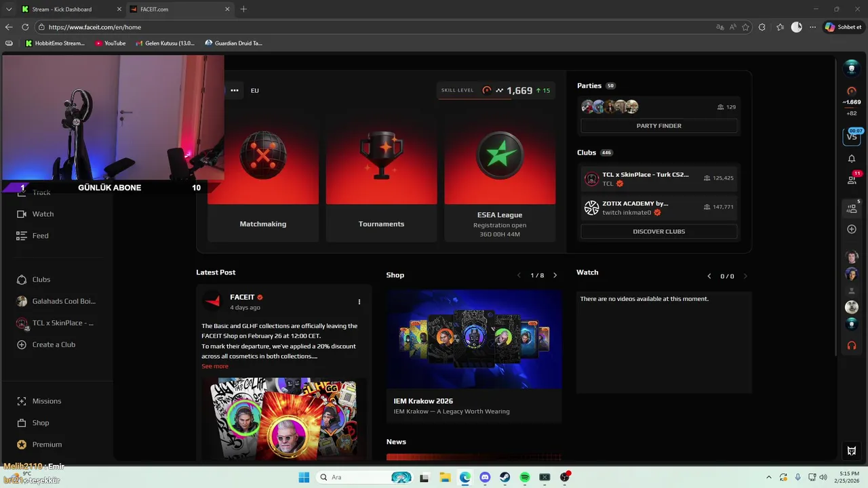The height and width of the screenshot is (488, 868).
Task: Open the tab search dropdown arrow
Action: [x=9, y=9]
